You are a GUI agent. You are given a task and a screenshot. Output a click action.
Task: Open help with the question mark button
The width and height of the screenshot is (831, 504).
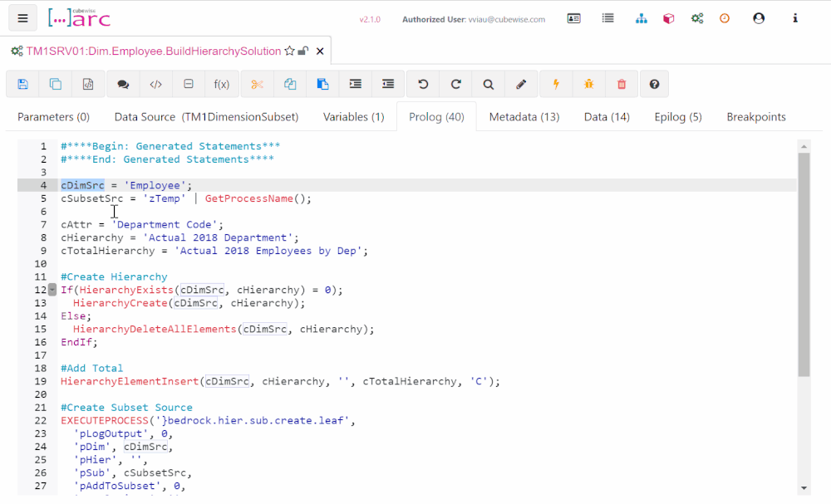pos(654,83)
